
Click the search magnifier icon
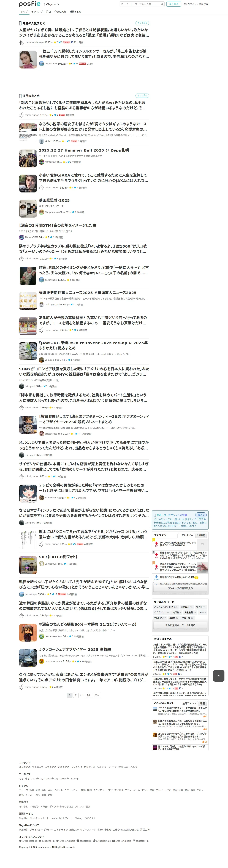[x=162, y=4]
